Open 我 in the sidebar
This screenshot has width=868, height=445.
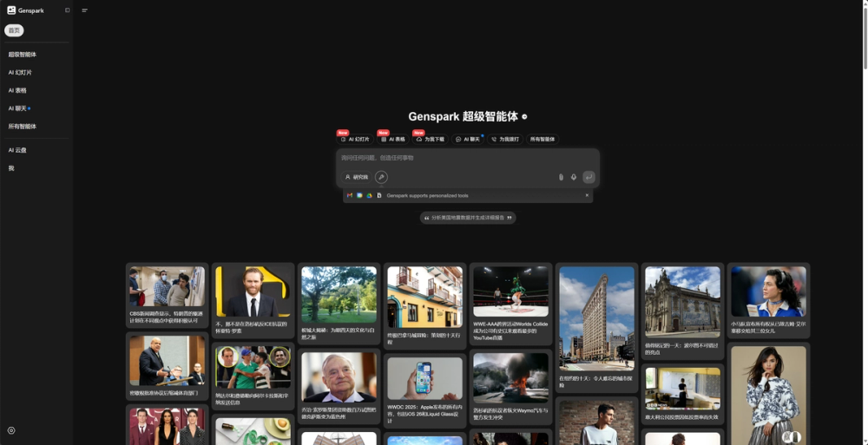point(11,168)
